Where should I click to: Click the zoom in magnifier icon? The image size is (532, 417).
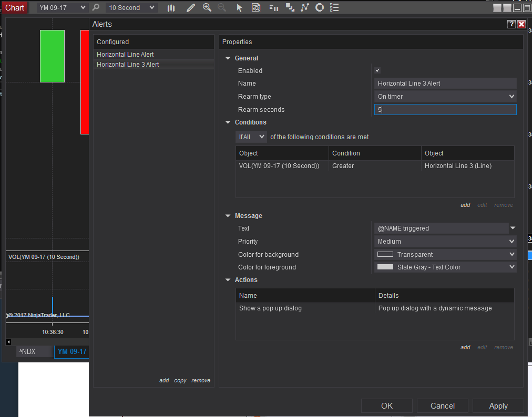point(207,8)
